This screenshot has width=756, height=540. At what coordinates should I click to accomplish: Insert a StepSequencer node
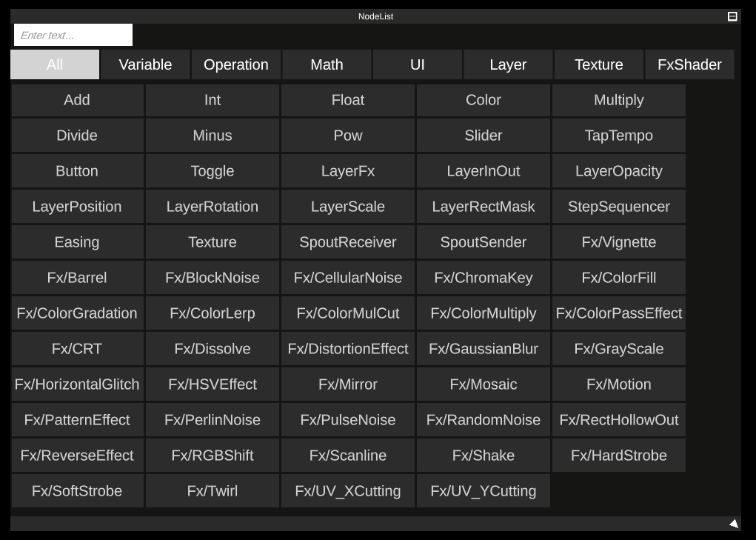pyautogui.click(x=618, y=207)
